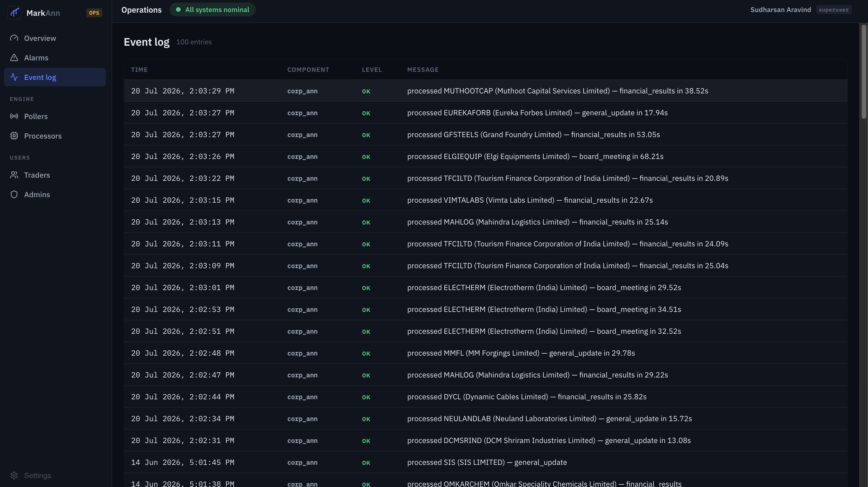This screenshot has width=868, height=487.
Task: Select the MMFL MM Forgings log message
Action: click(521, 353)
